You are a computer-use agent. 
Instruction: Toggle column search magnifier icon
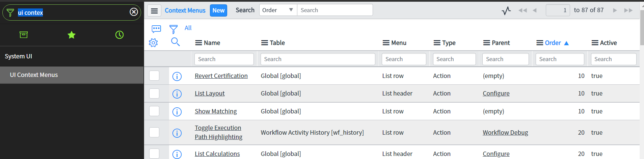coord(176,42)
